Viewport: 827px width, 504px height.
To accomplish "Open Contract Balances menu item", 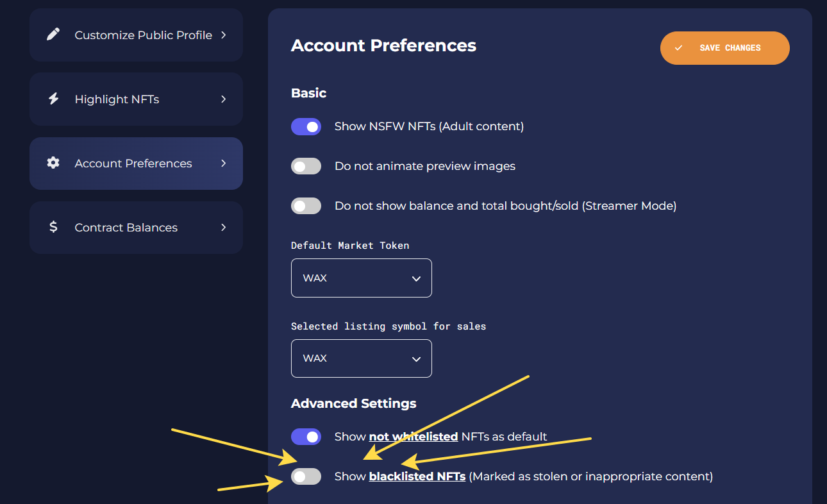I will (136, 228).
